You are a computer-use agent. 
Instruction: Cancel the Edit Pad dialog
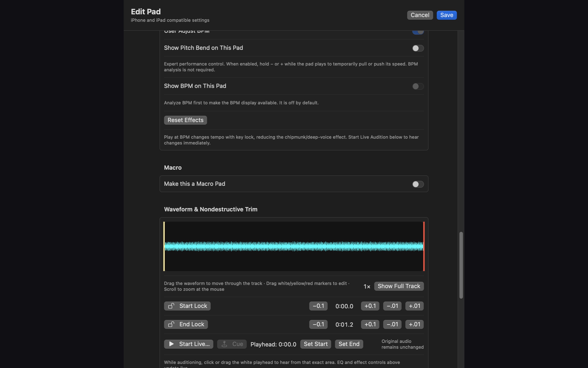(x=420, y=15)
